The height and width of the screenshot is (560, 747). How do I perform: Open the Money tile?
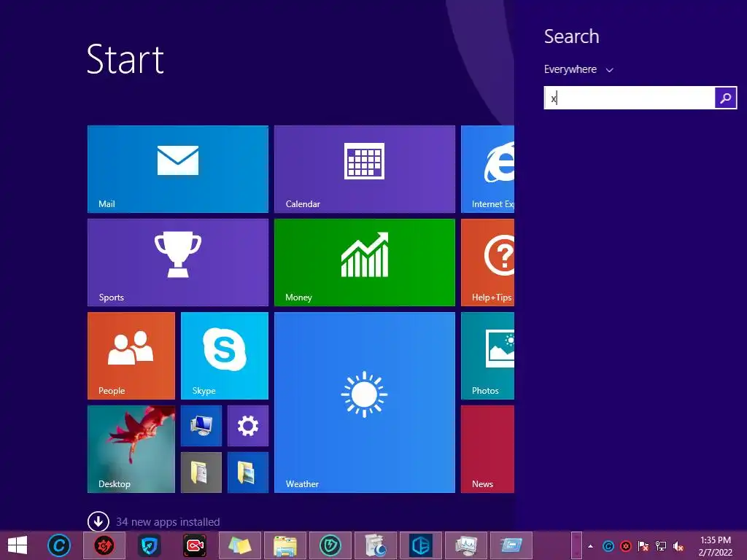[365, 262]
